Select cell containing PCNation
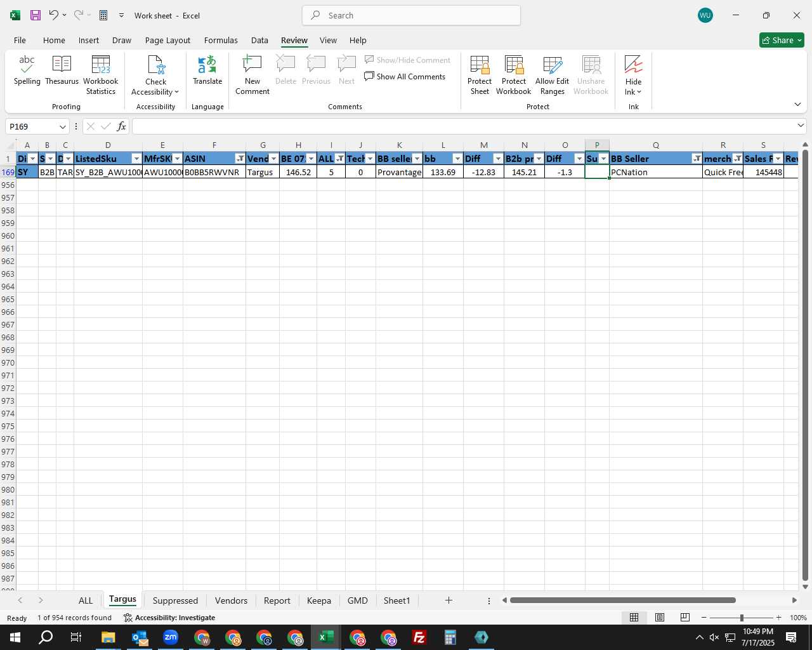The height and width of the screenshot is (650, 812). tap(655, 172)
